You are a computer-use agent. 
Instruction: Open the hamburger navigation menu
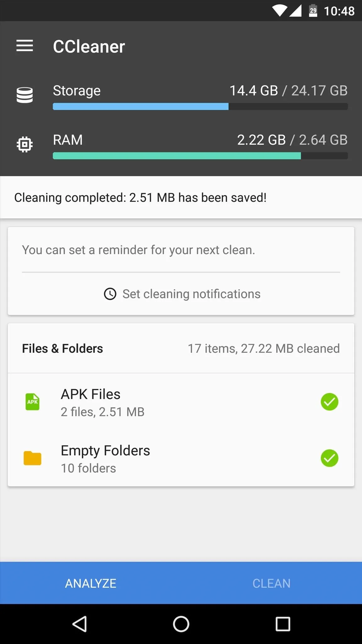coord(25,46)
